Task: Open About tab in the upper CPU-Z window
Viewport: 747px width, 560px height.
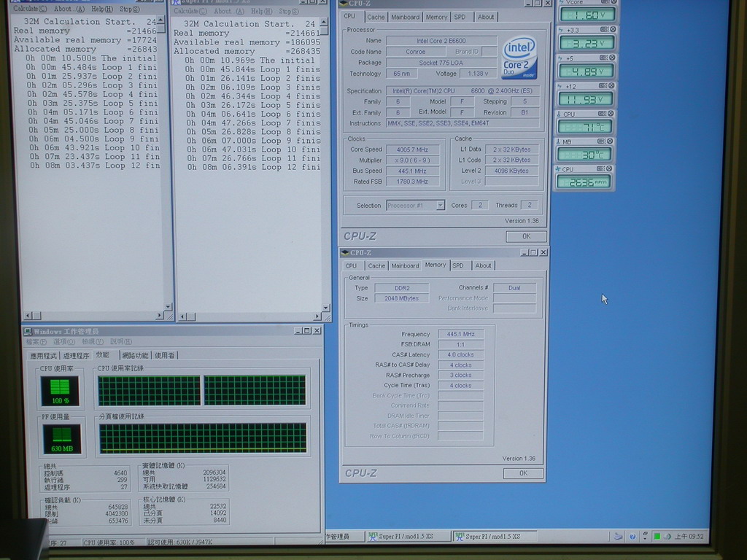Action: click(485, 17)
